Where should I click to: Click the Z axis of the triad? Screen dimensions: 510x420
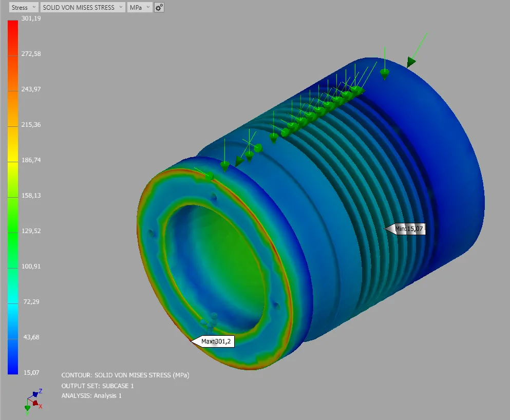(x=36, y=393)
